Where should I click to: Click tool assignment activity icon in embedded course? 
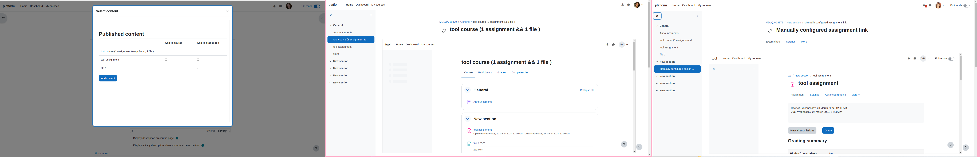(469, 131)
